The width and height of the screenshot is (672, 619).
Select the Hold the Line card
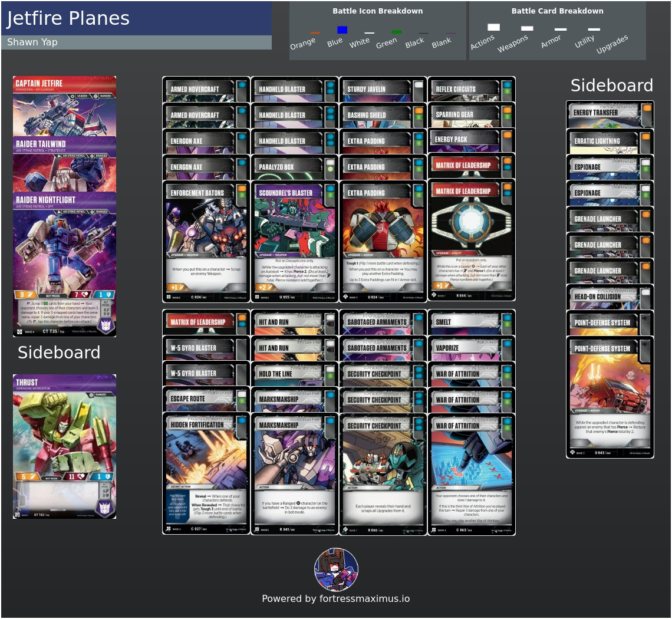(x=294, y=374)
